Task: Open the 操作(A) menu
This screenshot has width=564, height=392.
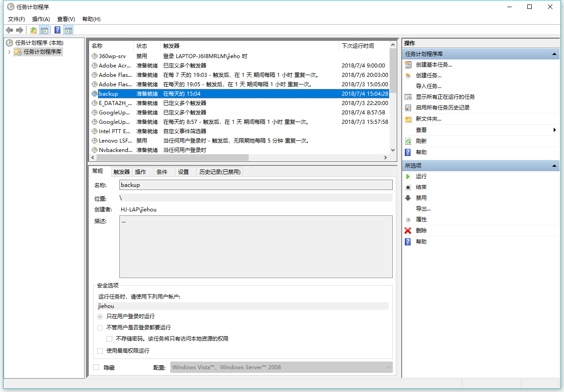Action: coord(41,19)
